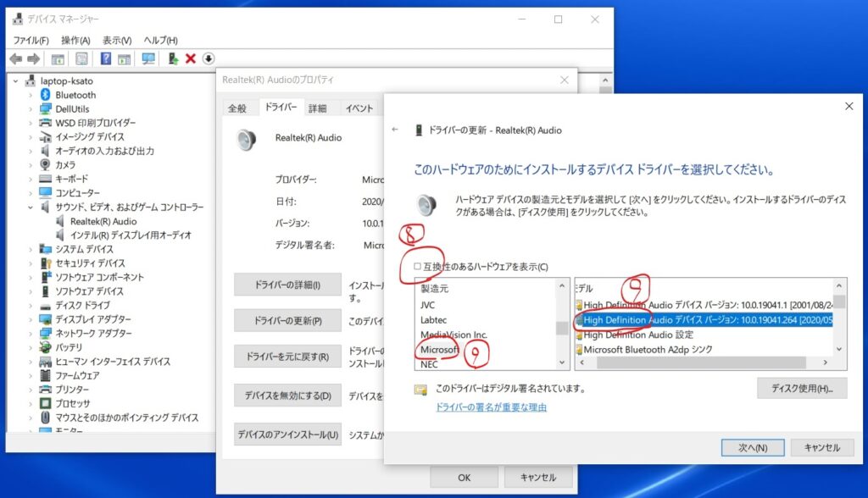This screenshot has width=868, height=498.
Task: Toggle 互換性のあるハードウェアを表示 checkbox
Action: [417, 267]
